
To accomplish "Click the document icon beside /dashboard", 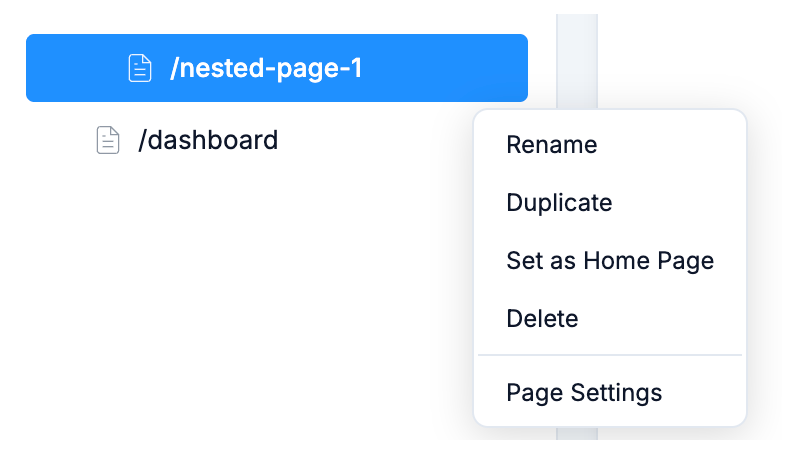I will click(107, 140).
